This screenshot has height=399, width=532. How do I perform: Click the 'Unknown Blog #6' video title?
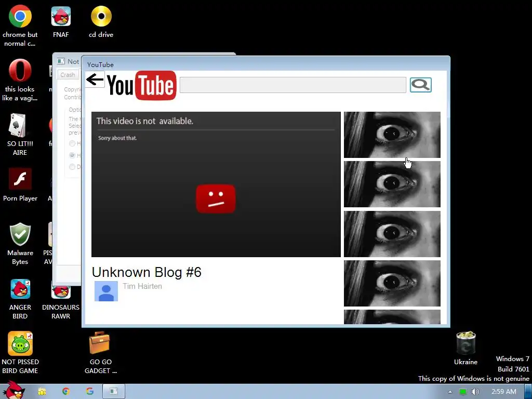tap(147, 272)
